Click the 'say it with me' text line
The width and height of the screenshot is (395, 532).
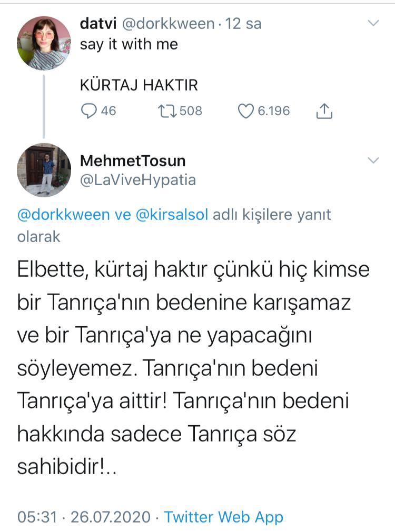pos(129,44)
